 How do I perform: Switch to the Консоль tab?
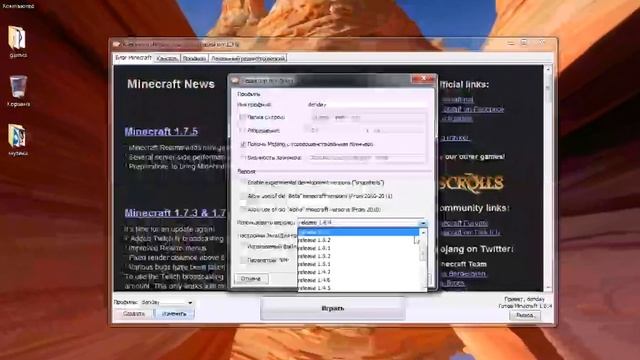[x=167, y=59]
